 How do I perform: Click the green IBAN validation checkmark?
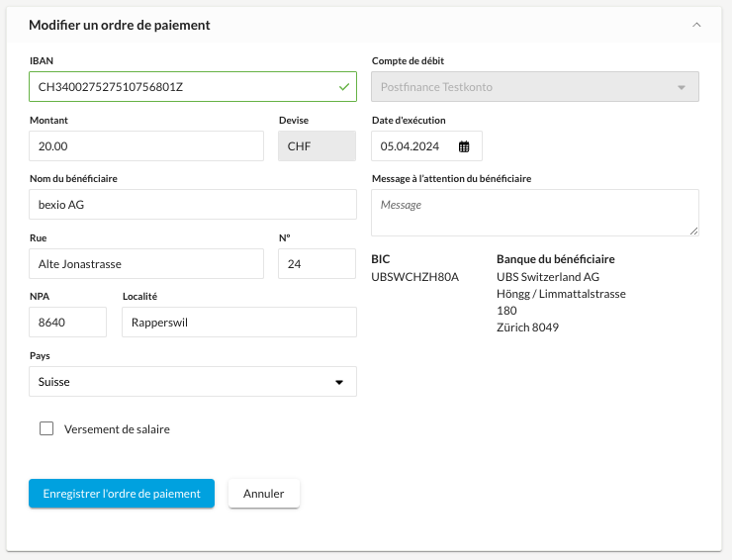coord(344,86)
